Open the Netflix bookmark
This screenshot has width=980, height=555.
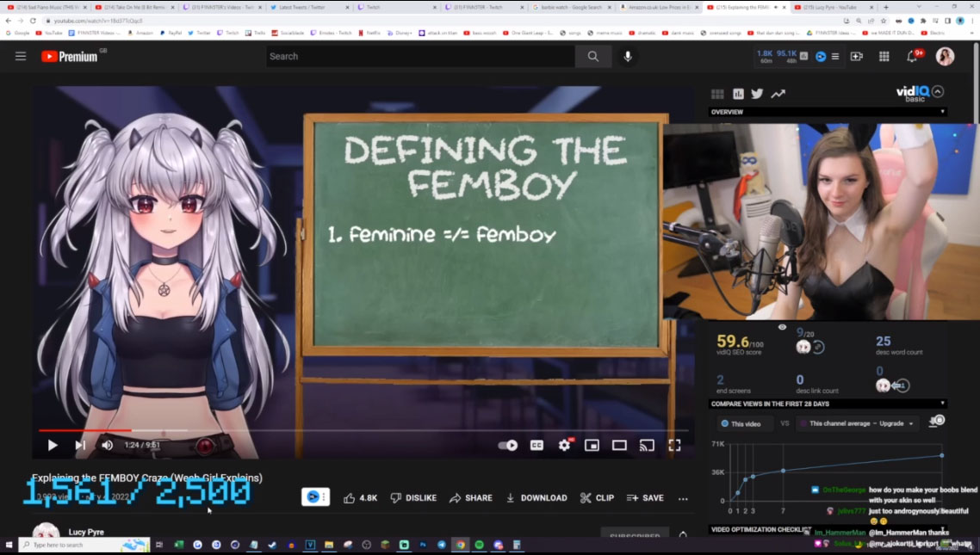371,33
